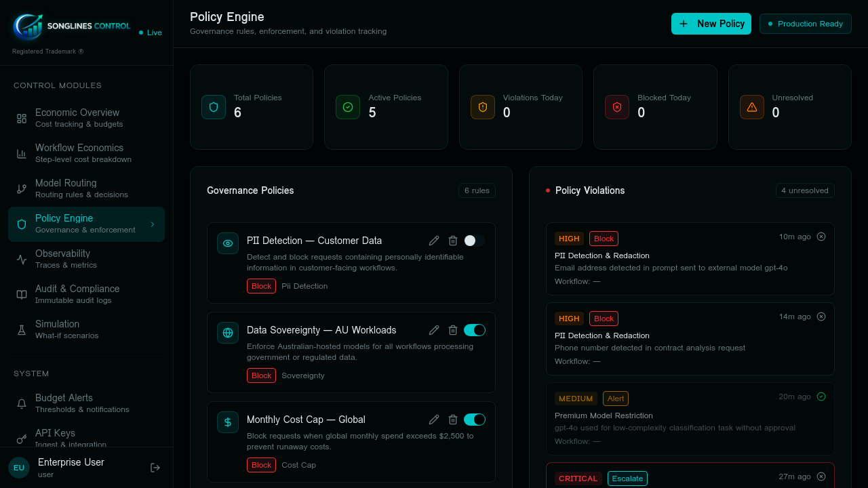The width and height of the screenshot is (868, 488).
Task: Click the Escalate tag on CRITICAL violation
Action: (x=627, y=479)
